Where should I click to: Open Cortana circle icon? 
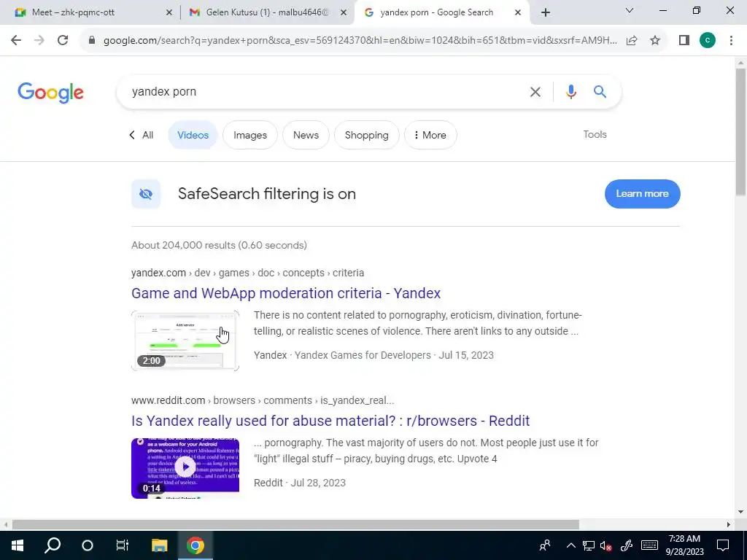point(88,545)
